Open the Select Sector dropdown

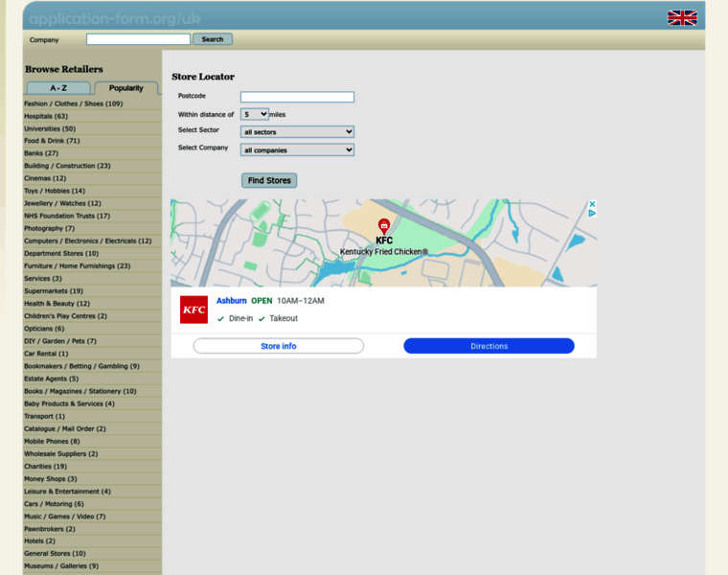pos(297,132)
